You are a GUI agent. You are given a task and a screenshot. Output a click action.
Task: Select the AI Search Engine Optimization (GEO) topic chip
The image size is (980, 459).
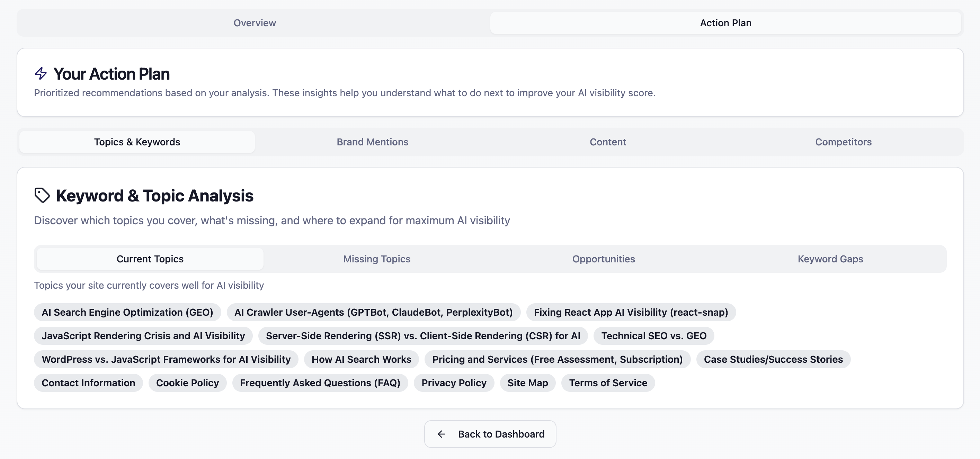(127, 312)
